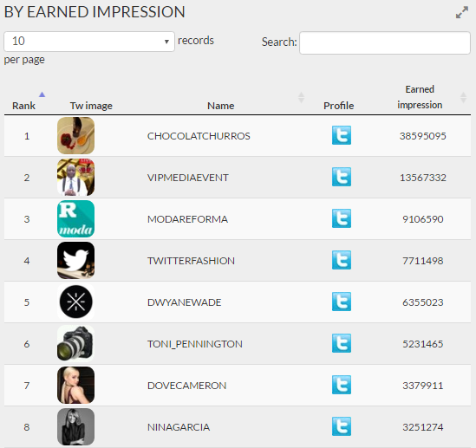Open DWYANEWADE Twitter profile icon

342,302
